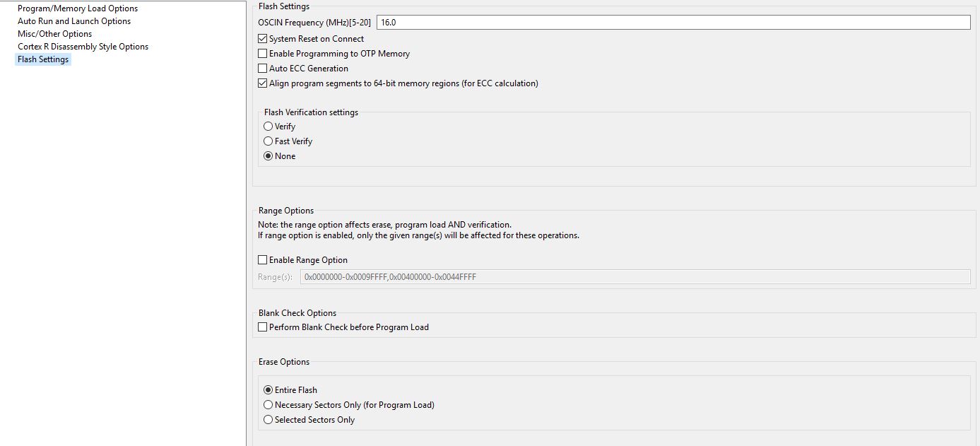The image size is (980, 446).
Task: Open Auto Run and Launch Options
Action: 74,21
